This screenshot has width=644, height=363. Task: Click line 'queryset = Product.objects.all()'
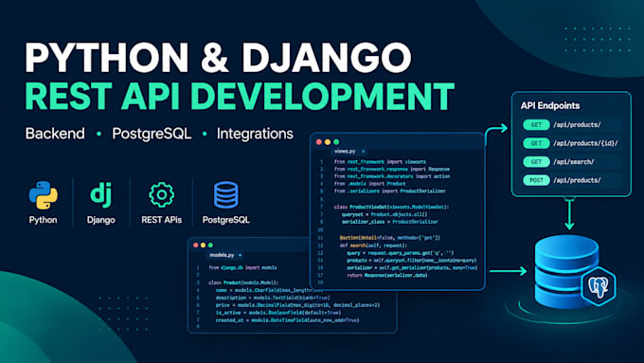pyautogui.click(x=385, y=214)
